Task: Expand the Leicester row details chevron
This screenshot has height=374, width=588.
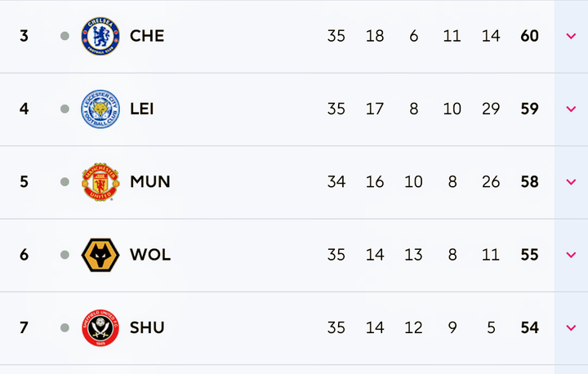Action: pyautogui.click(x=571, y=109)
